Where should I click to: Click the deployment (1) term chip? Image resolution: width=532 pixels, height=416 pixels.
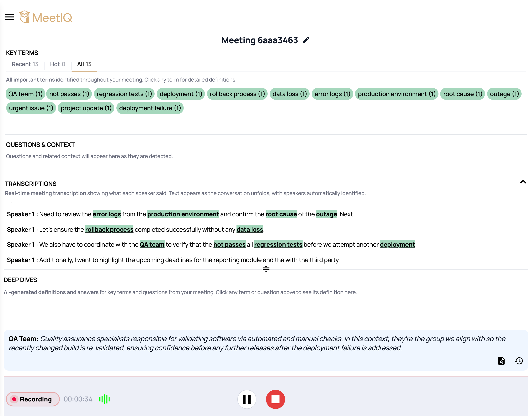(x=181, y=94)
